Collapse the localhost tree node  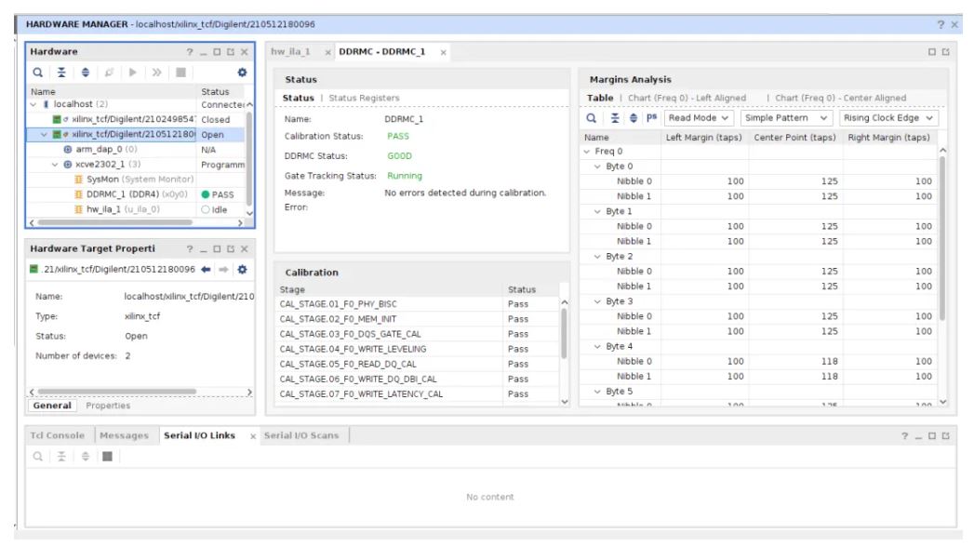click(x=33, y=104)
